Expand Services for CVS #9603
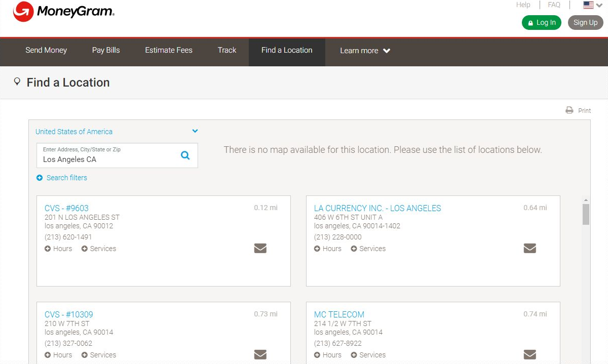This screenshot has width=608, height=364. (x=99, y=249)
